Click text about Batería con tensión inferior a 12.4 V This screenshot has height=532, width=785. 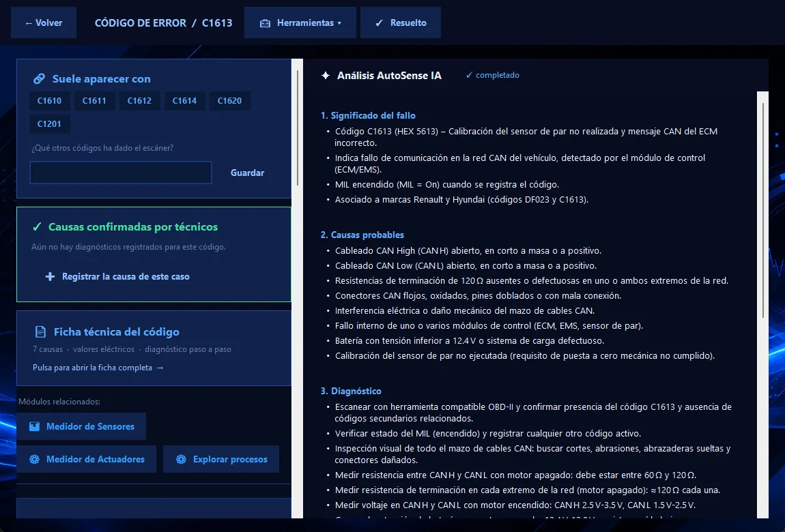point(470,340)
